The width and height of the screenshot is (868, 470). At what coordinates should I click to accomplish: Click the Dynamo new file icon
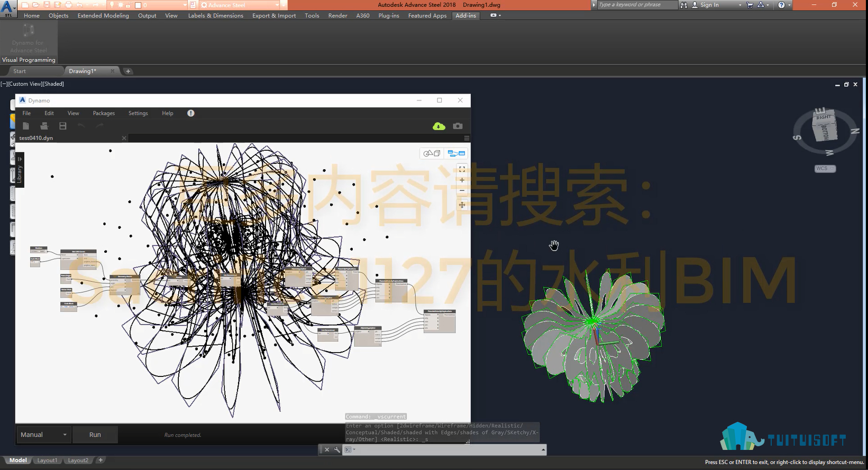pyautogui.click(x=26, y=126)
